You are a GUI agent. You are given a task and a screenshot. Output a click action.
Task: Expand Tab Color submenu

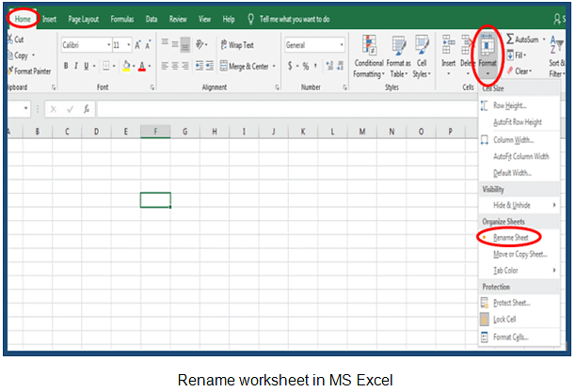point(520,271)
